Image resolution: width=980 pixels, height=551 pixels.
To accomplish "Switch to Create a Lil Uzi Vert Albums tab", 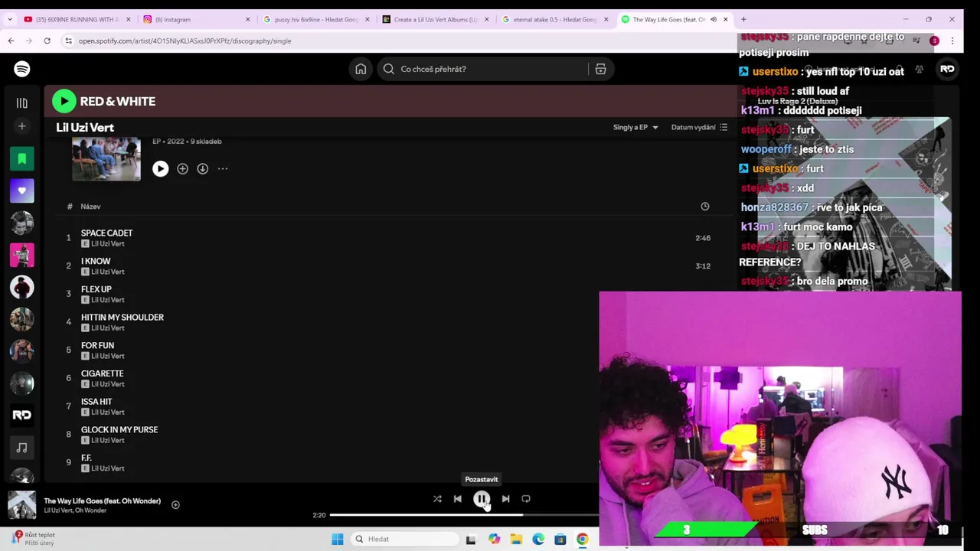I will [x=434, y=19].
